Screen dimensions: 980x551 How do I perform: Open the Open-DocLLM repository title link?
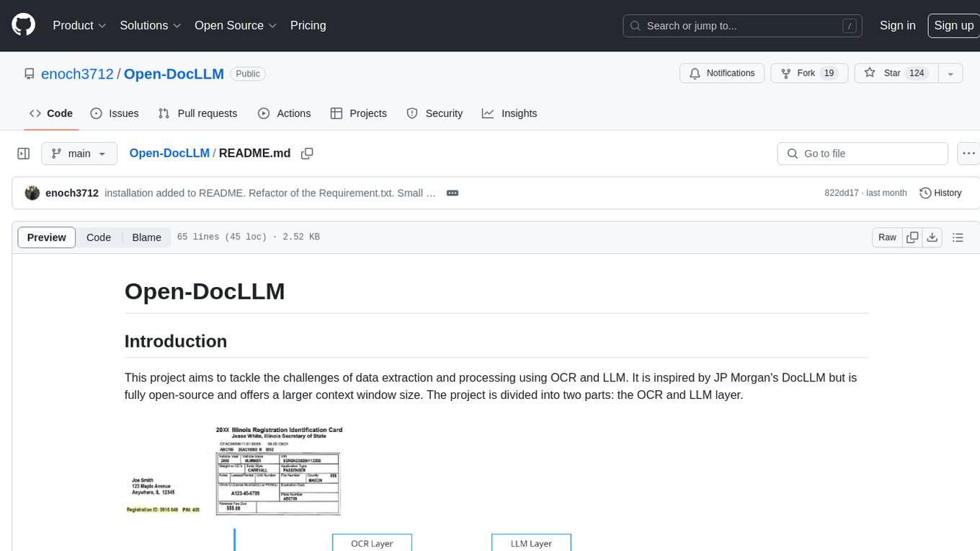pos(174,74)
